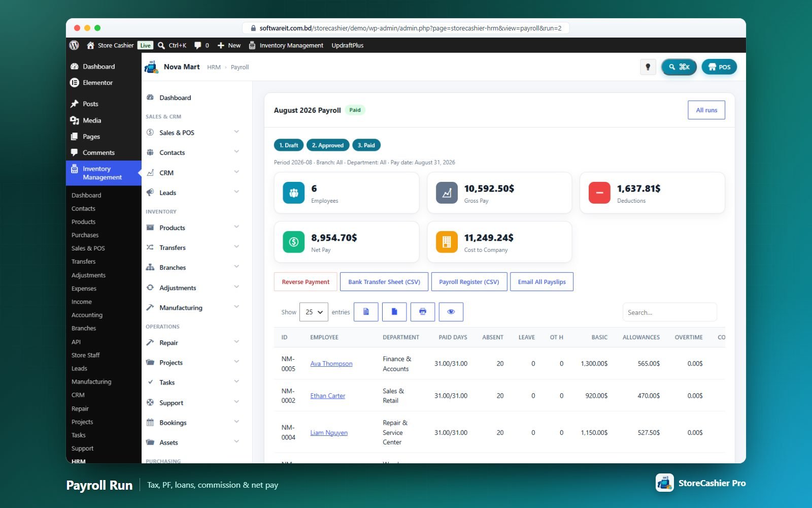Click the Cost to Company building icon
The image size is (812, 508).
447,242
